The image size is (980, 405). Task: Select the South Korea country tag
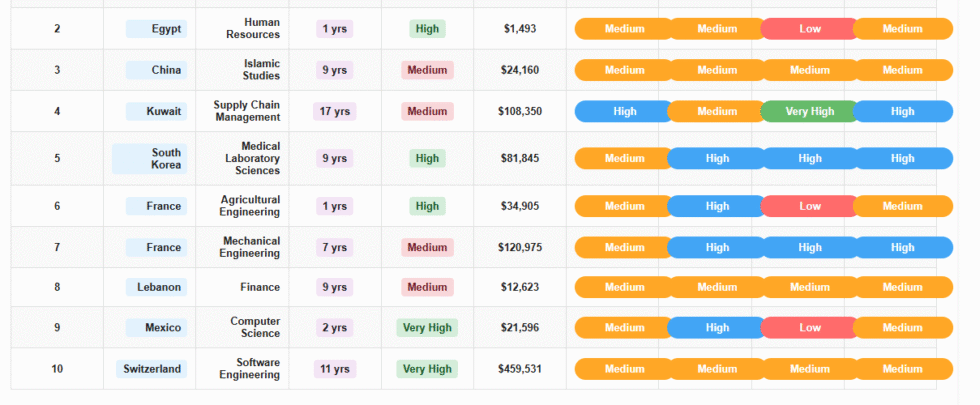150,159
